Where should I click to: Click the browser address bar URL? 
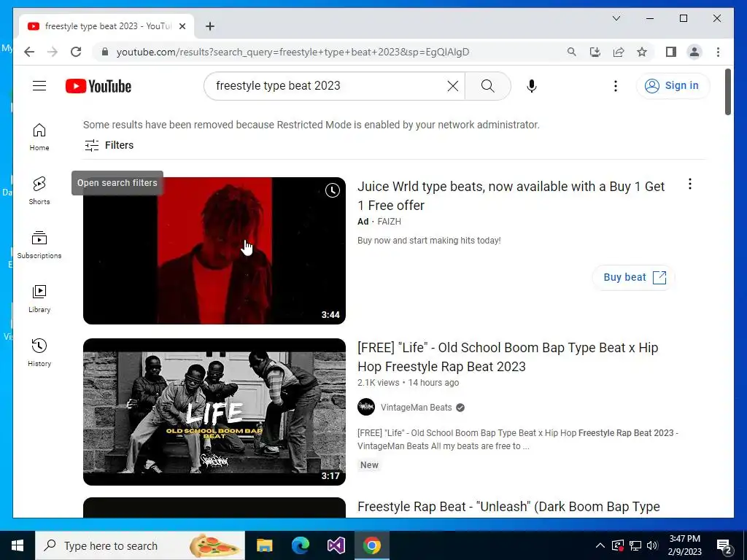click(293, 52)
